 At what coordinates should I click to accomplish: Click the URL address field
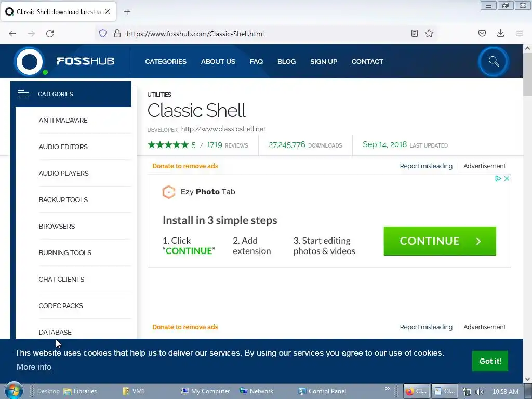[x=267, y=34]
